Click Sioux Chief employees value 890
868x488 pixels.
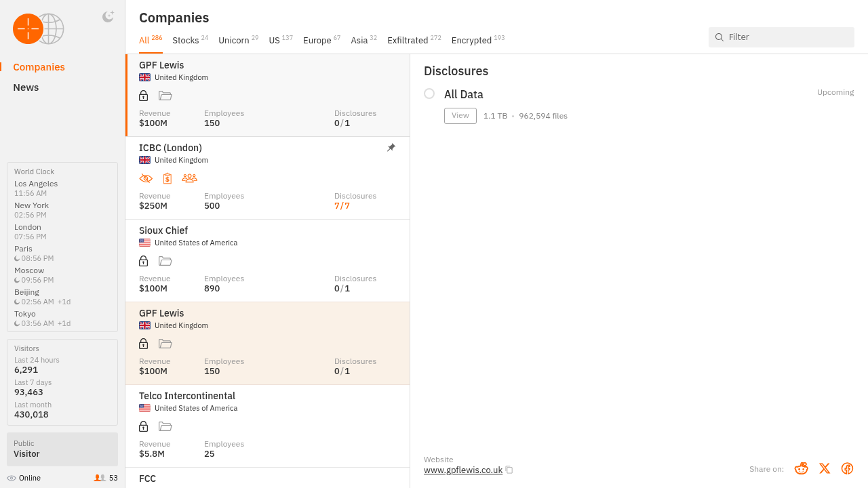click(x=212, y=289)
